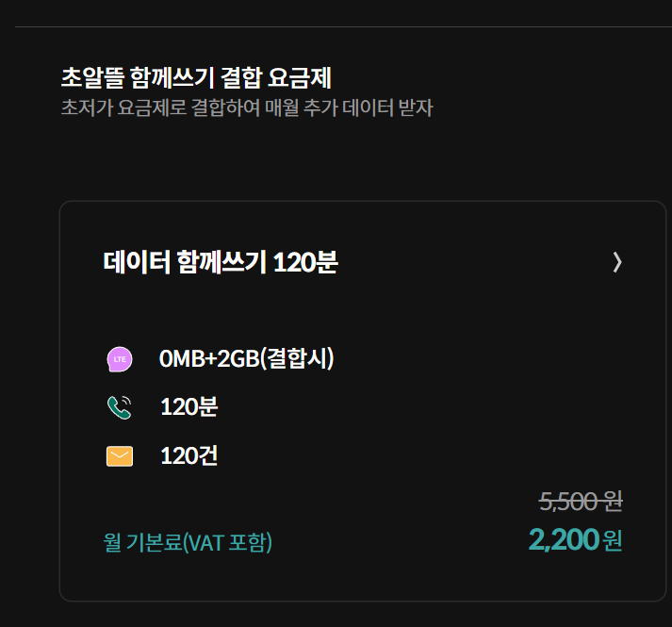This screenshot has width=672, height=627.
Task: Click the green phone call icon
Action: 120,407
